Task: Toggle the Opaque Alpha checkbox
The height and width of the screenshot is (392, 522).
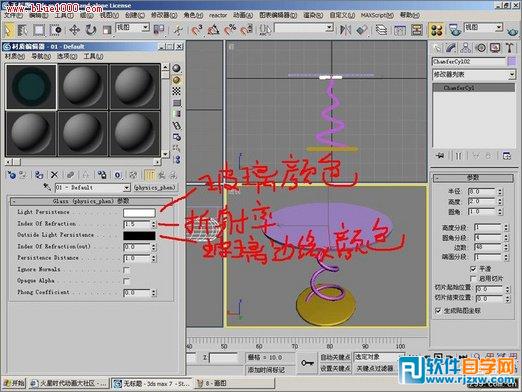Action: 127,281
